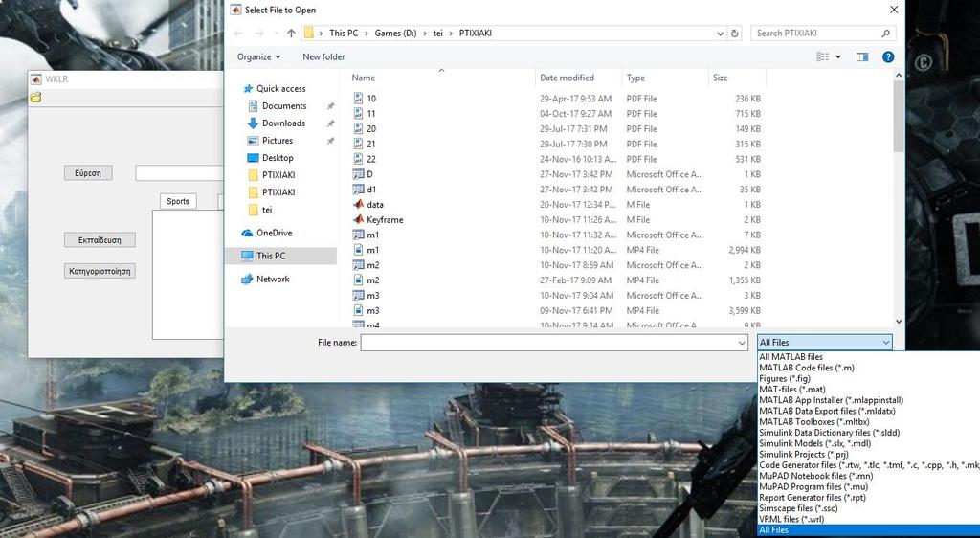This screenshot has height=538, width=980.
Task: Open tei folder in navigation pane
Action: tap(267, 210)
